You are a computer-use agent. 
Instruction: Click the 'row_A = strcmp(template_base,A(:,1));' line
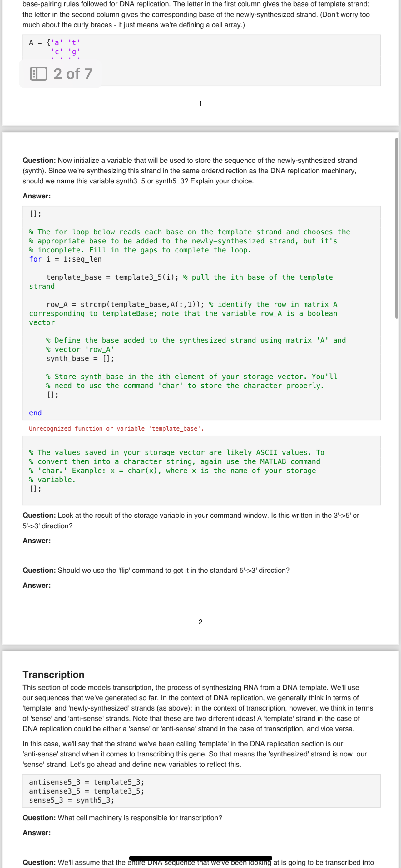pos(125,305)
